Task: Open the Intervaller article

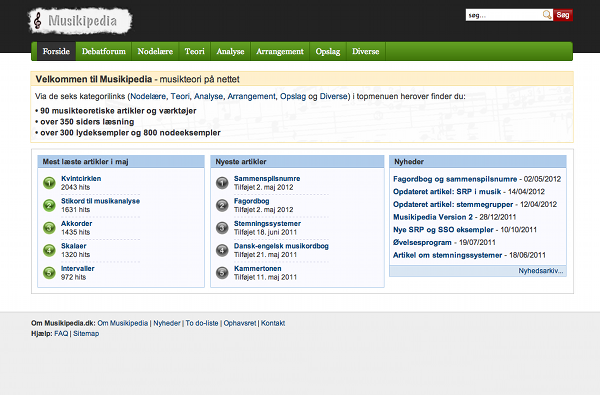Action: click(x=78, y=268)
